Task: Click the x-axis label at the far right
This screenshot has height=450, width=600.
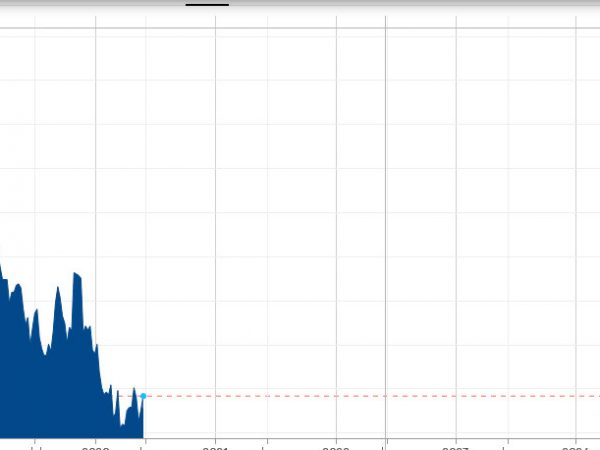Action: pos(575,447)
